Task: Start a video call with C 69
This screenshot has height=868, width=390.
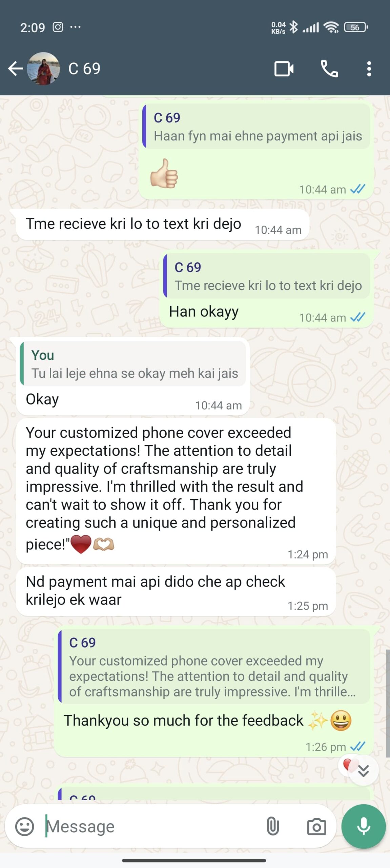Action: point(284,69)
